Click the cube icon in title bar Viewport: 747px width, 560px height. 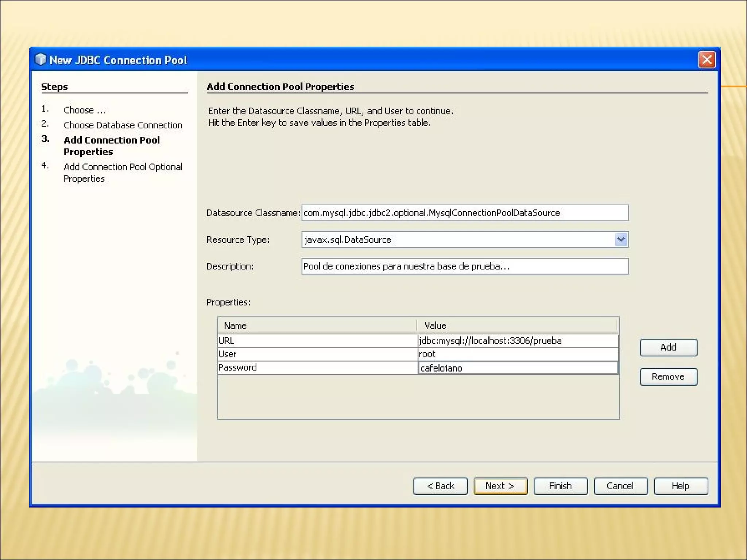[x=40, y=59]
